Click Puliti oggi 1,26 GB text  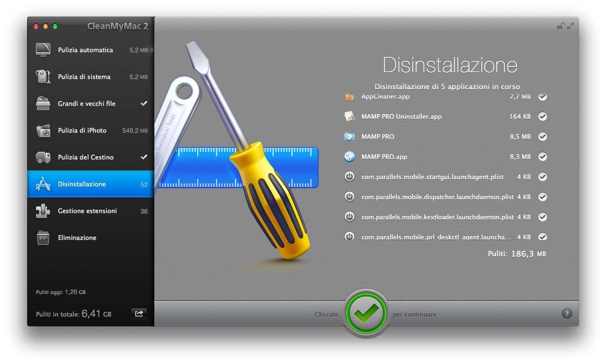click(x=61, y=292)
